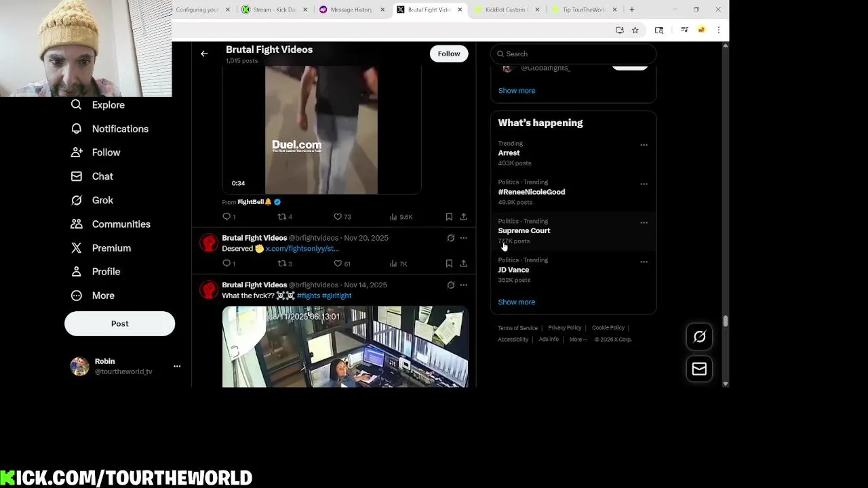Reply to the Deserved post
Viewport: 868px width, 488px height.
coord(229,264)
